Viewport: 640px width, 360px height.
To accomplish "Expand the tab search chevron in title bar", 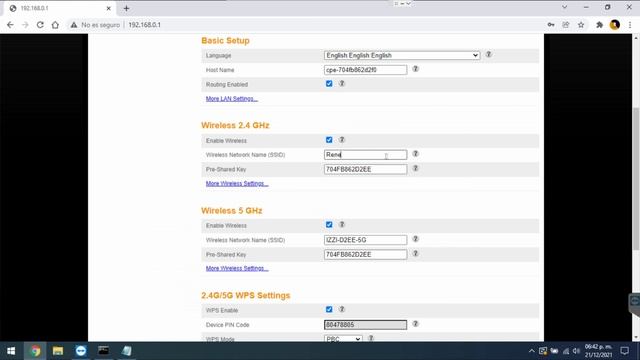I will tap(564, 7).
